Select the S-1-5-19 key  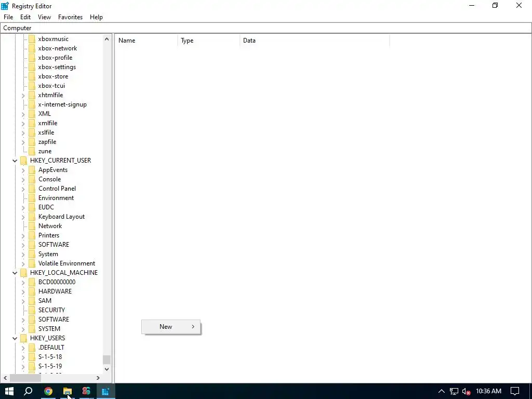point(50,366)
